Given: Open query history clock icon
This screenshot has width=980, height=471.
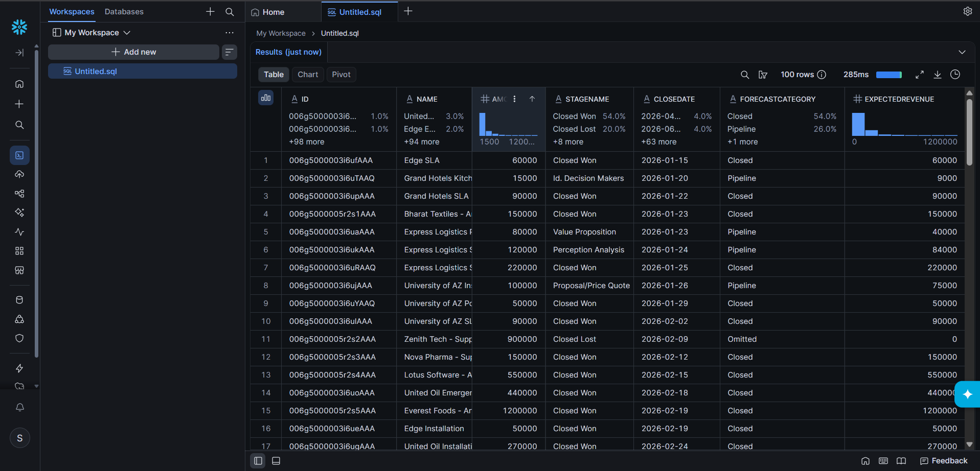Looking at the screenshot, I should pos(955,75).
